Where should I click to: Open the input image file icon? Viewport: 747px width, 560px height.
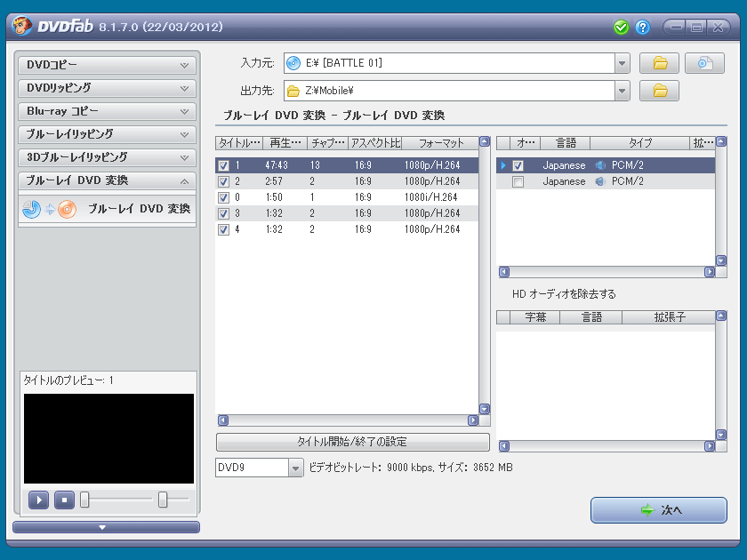point(704,63)
